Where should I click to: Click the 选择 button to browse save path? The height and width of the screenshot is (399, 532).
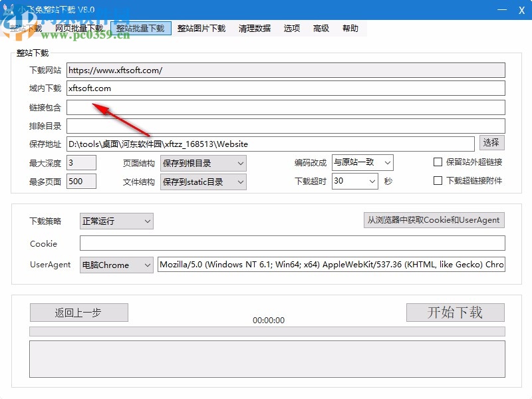[492, 142]
